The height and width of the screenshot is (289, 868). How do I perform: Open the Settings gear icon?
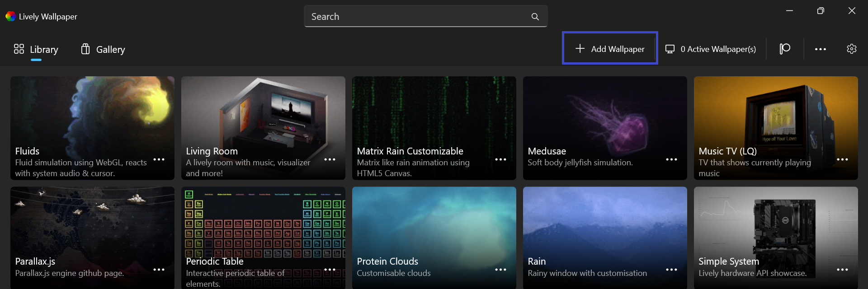[851, 49]
